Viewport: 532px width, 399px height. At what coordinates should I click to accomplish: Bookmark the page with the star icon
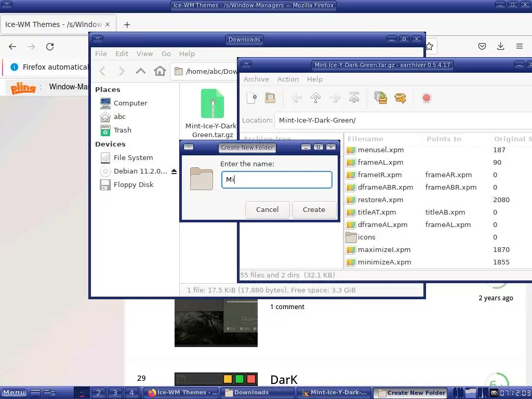429,46
